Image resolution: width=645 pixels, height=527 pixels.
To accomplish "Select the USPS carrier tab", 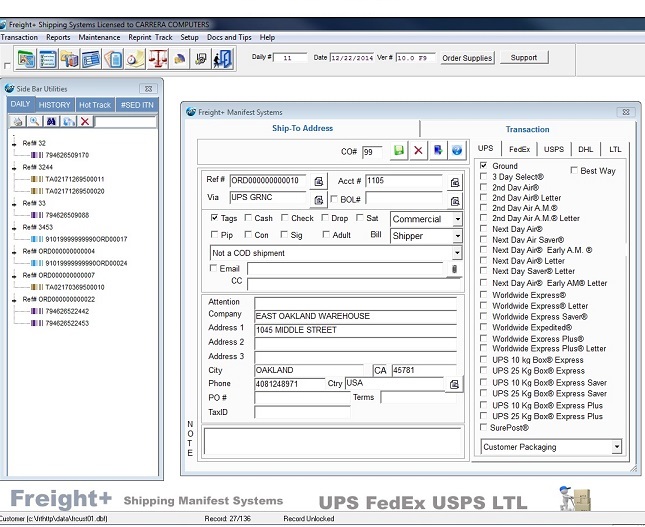I will pos(554,149).
